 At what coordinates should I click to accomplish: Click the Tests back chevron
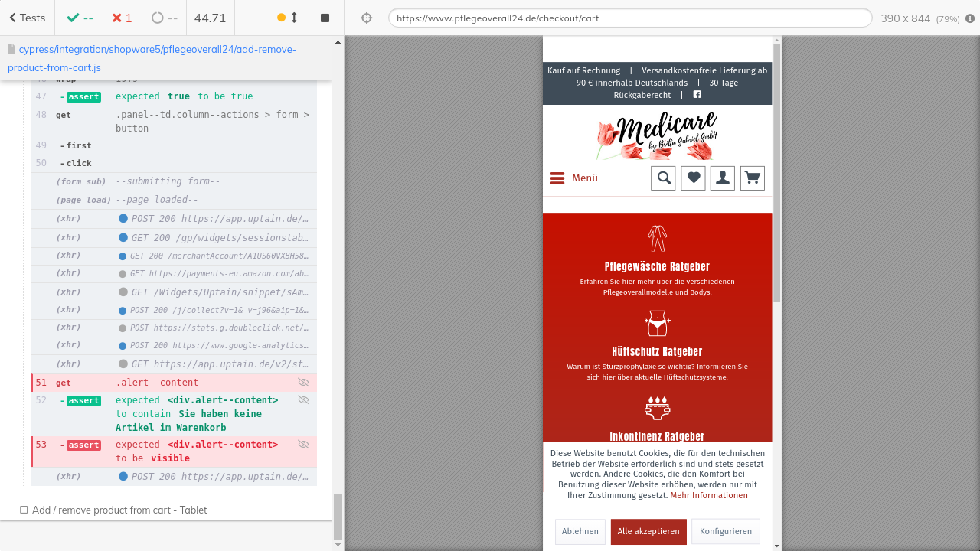tap(13, 18)
